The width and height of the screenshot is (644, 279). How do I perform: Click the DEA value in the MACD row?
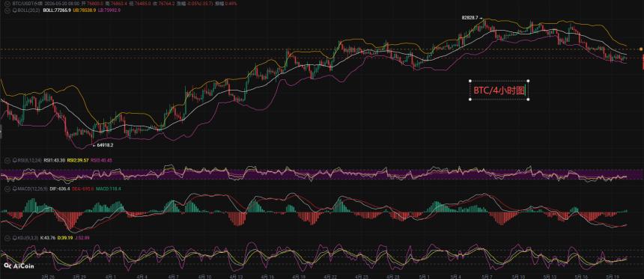[x=82, y=188]
